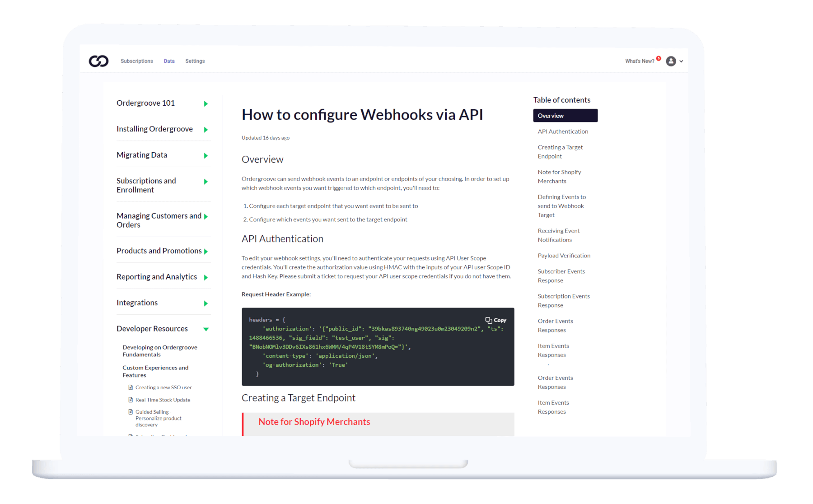
Task: Open Developing on Ordergroove Fundamentals
Action: point(160,351)
